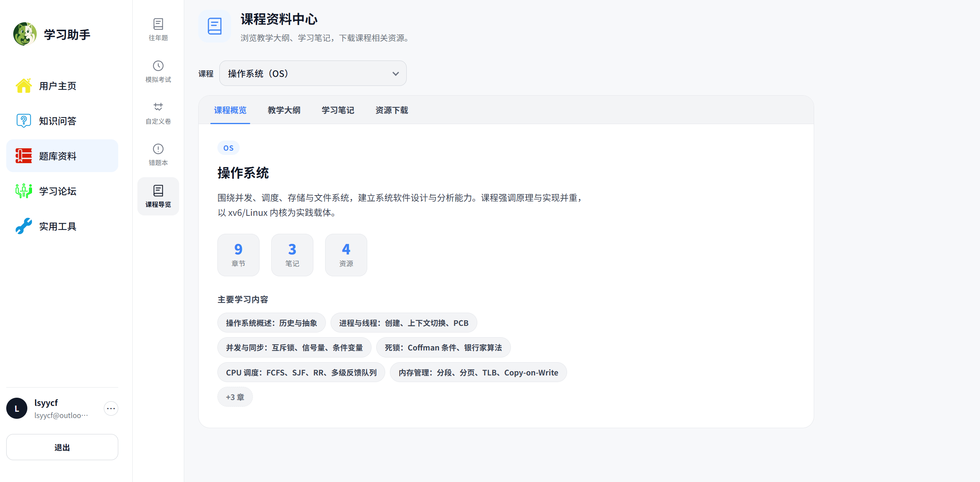Viewport: 980px width, 482px height.
Task: Click the 实用工具 menu label
Action: pyautogui.click(x=58, y=226)
